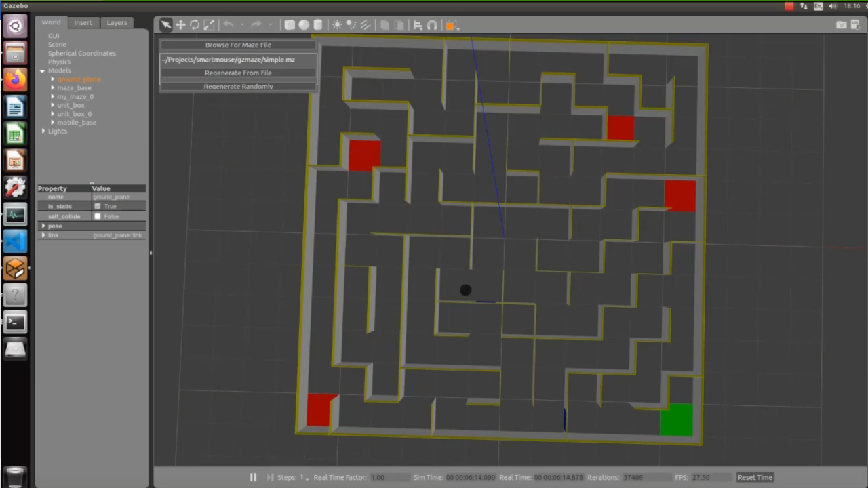Pause the simulation
Screen dimensions: 868x488
pos(253,477)
